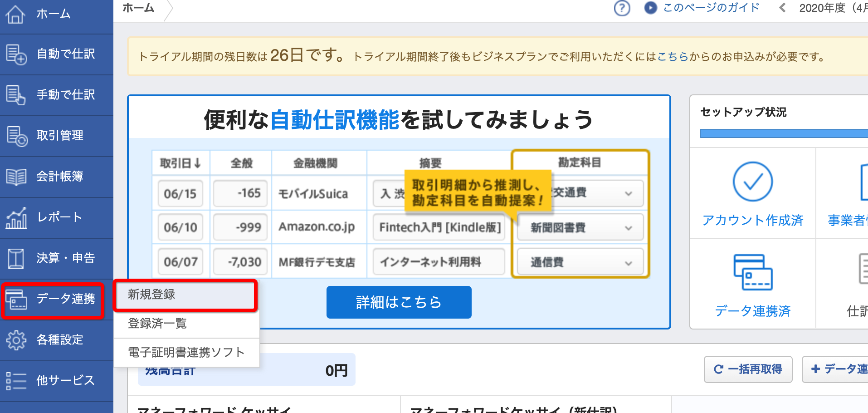
Task: Click the Home house icon in sidebar
Action: 15,14
